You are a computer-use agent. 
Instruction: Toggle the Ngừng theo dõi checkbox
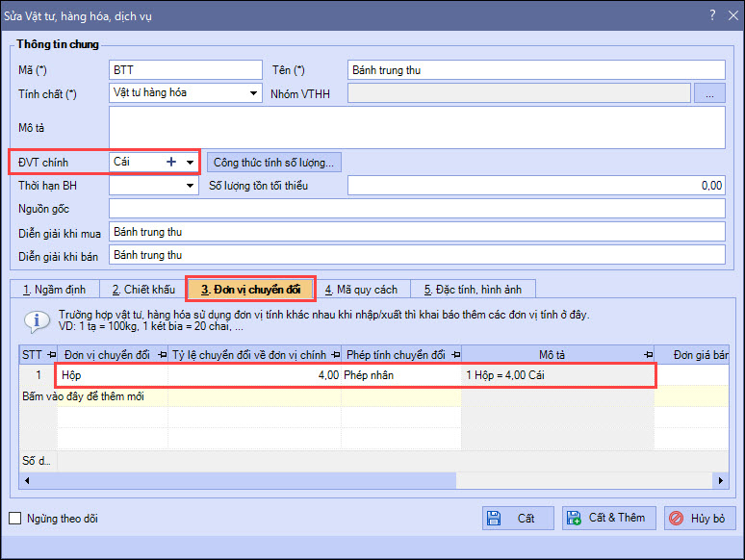[15, 519]
